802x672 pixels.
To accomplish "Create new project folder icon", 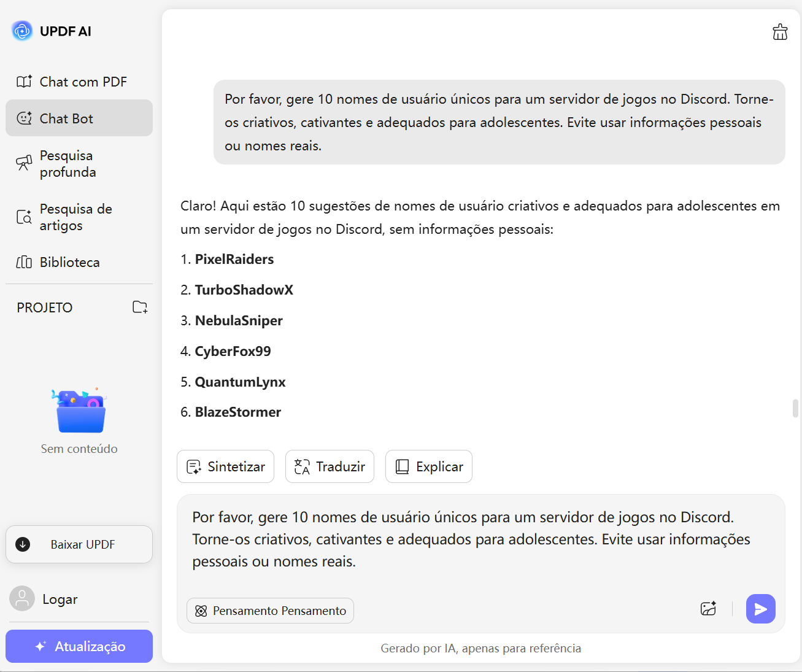I will coord(140,307).
